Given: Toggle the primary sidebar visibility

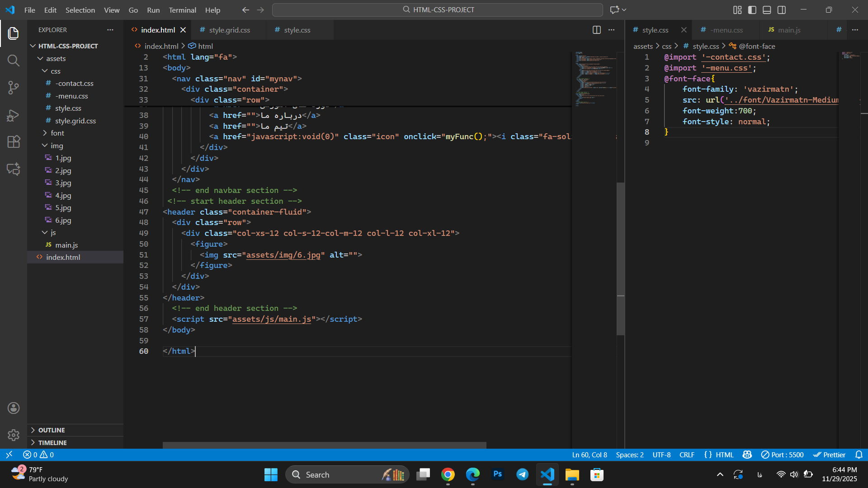Looking at the screenshot, I should [x=752, y=9].
